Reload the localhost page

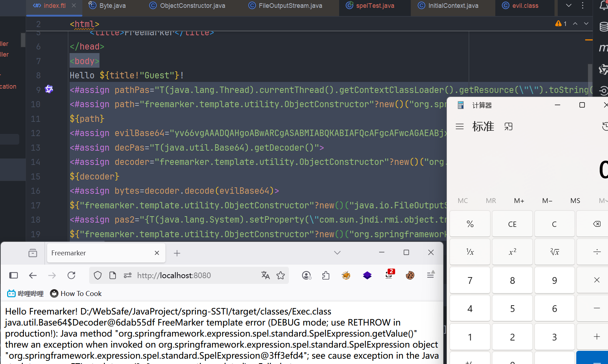71,275
